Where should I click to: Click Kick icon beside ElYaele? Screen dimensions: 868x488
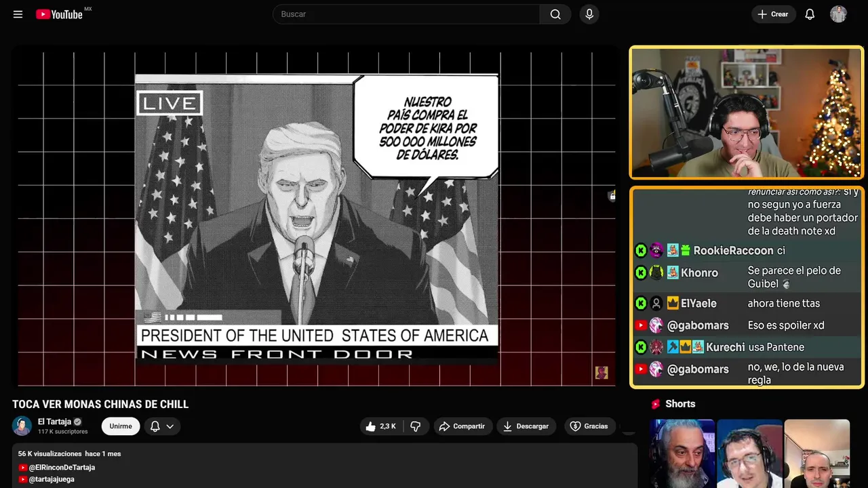(x=641, y=304)
